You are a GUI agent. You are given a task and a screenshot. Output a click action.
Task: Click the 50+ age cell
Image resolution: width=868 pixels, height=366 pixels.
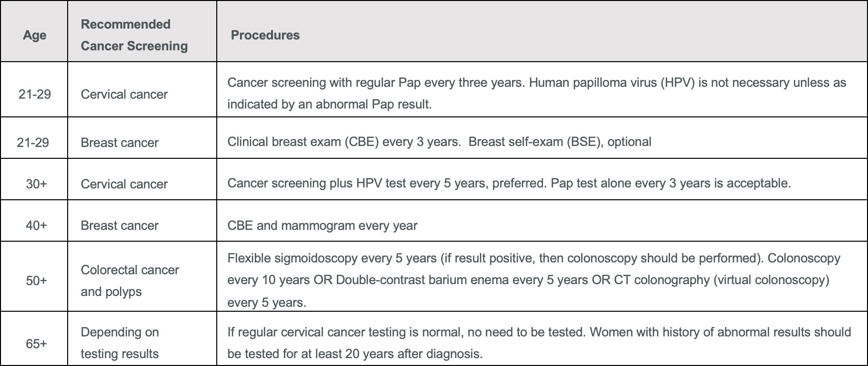pos(36,280)
